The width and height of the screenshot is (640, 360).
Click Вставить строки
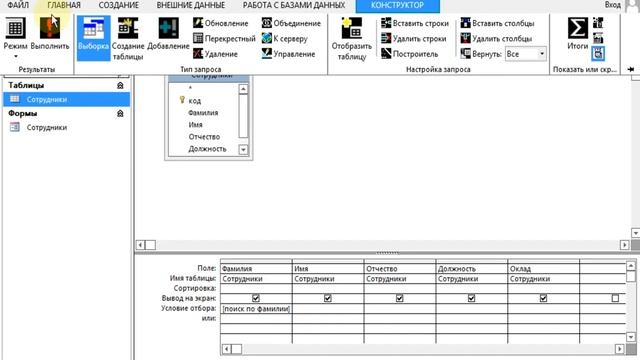(415, 23)
